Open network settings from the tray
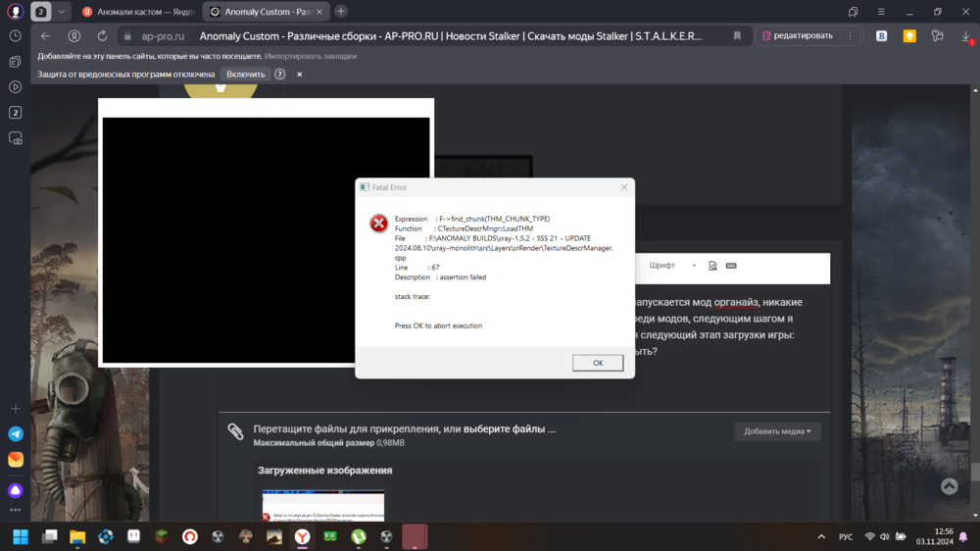This screenshot has width=980, height=551. click(869, 536)
